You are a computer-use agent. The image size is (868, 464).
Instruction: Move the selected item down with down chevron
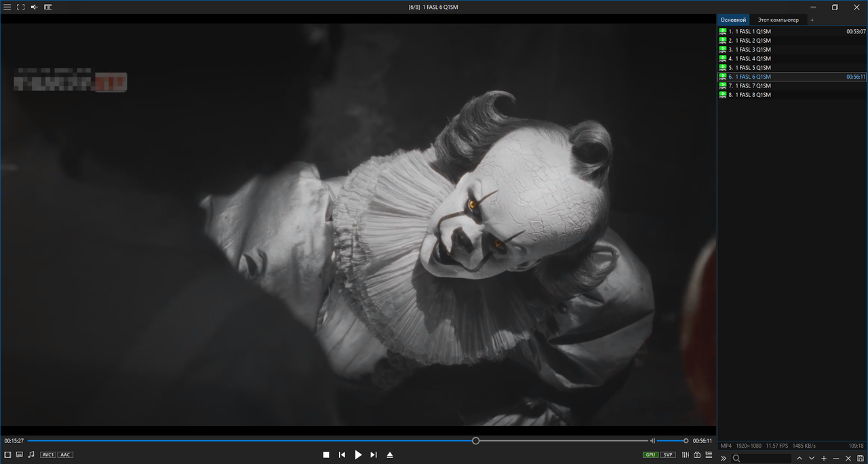click(811, 459)
